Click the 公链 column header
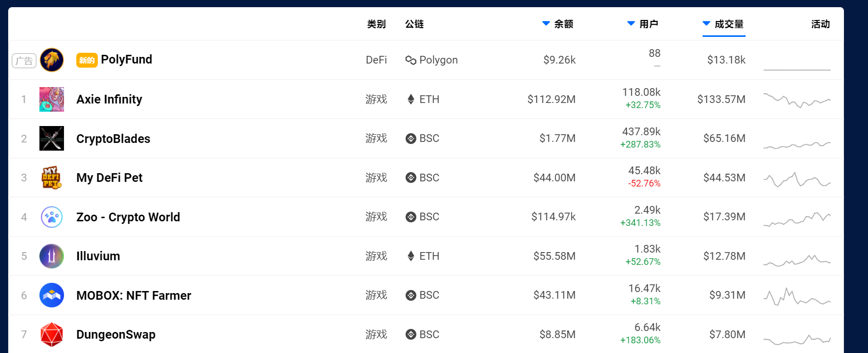The image size is (868, 353). click(414, 24)
